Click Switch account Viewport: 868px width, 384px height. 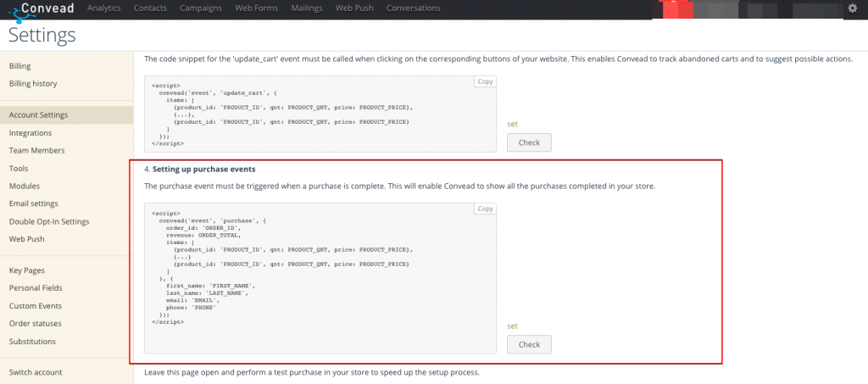click(36, 372)
